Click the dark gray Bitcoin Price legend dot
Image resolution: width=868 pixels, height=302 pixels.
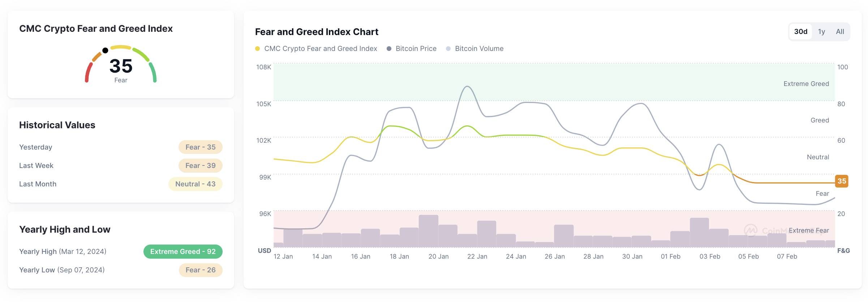point(389,49)
